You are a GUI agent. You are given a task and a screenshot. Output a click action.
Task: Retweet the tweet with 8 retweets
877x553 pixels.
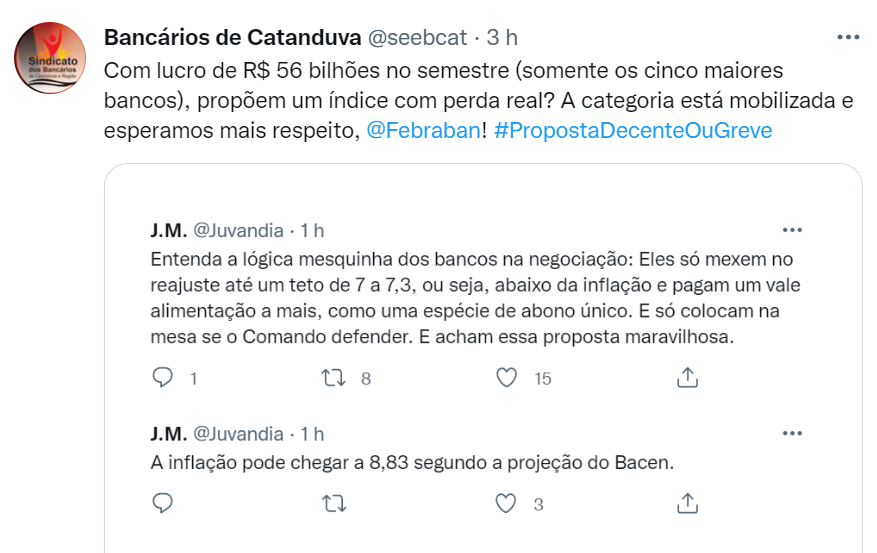[334, 378]
